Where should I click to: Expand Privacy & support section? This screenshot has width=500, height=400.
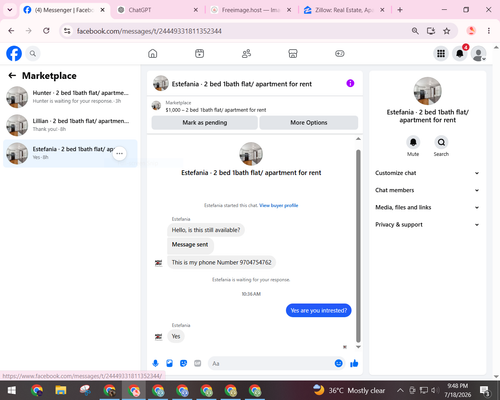point(427,225)
